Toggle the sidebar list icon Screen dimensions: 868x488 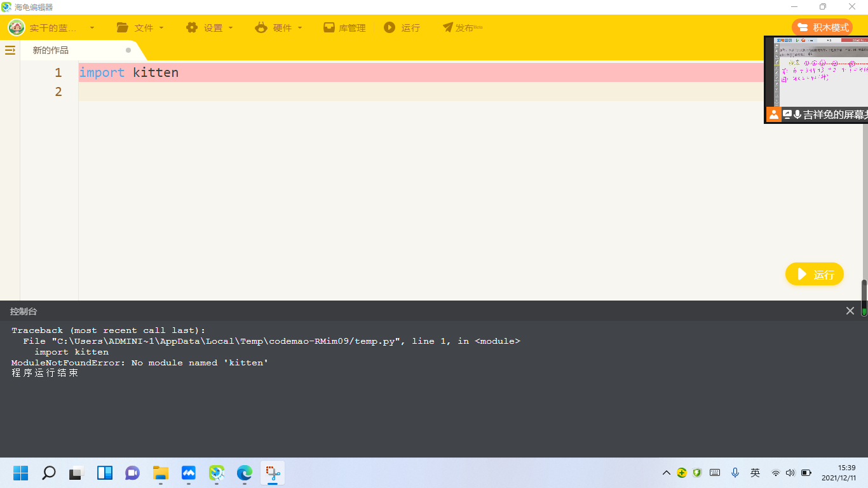click(10, 50)
